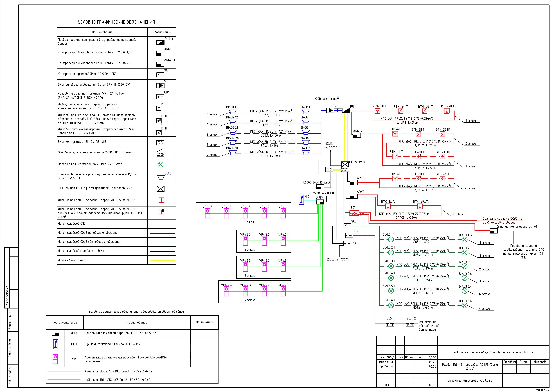
Task: Select the Структурная схема СПС и СОУЭ title
Action: point(470,380)
